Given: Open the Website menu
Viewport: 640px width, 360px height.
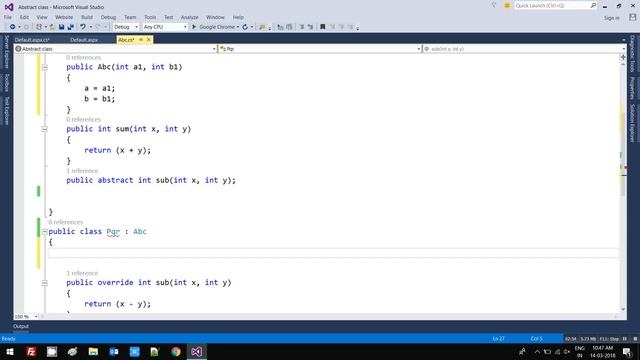Looking at the screenshot, I should pyautogui.click(x=64, y=17).
